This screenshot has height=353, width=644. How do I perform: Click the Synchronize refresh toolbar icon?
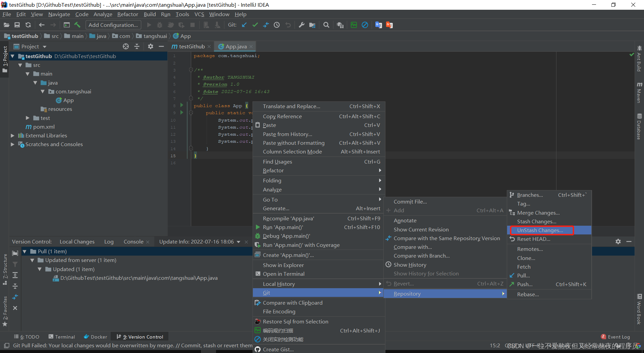pyautogui.click(x=28, y=25)
